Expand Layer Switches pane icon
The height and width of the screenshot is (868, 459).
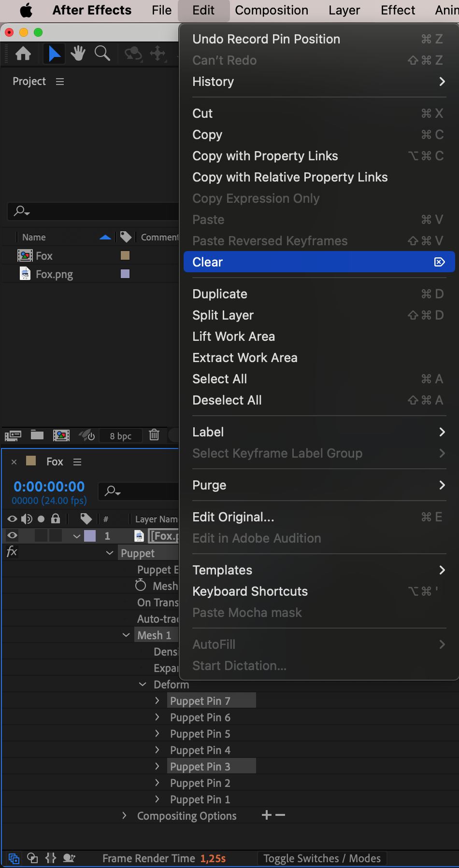(x=14, y=858)
